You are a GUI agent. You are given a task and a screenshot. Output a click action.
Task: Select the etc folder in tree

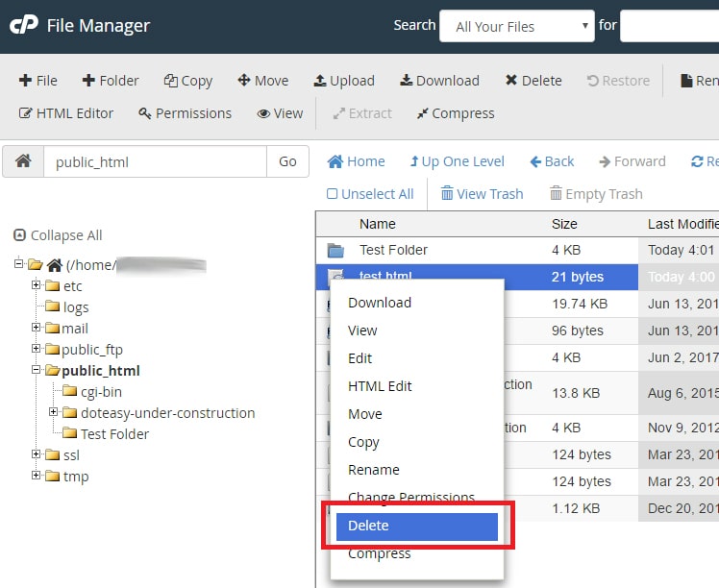72,286
